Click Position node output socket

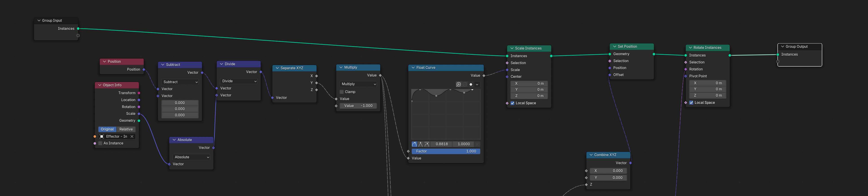[144, 70]
